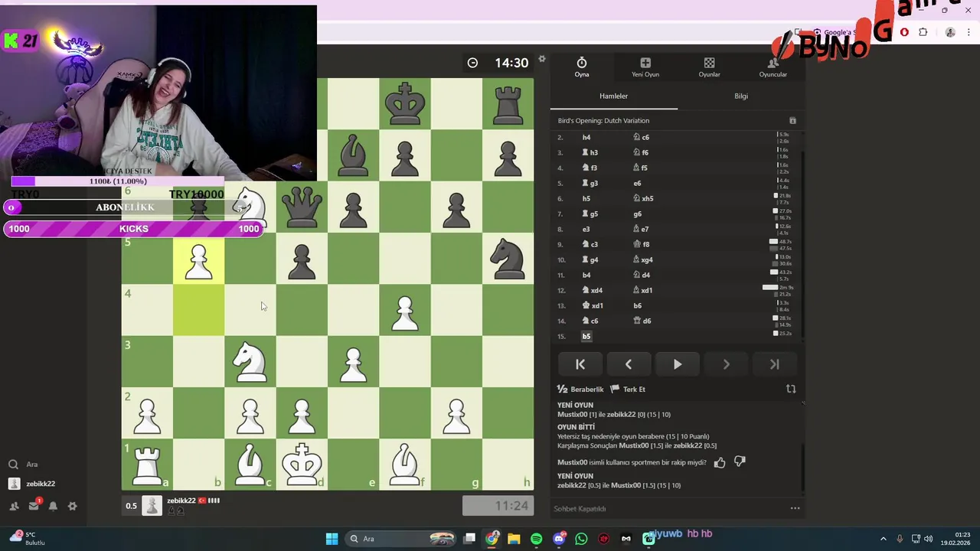This screenshot has height=551, width=980.
Task: Step forward one move
Action: click(726, 365)
